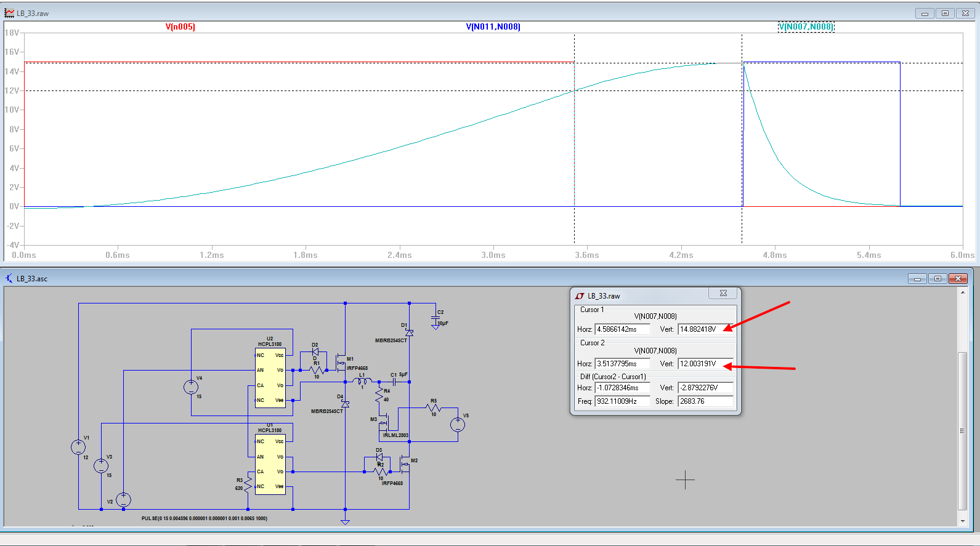The image size is (980, 546).
Task: Click the selected V(N007,N008) trace label
Action: pyautogui.click(x=806, y=27)
